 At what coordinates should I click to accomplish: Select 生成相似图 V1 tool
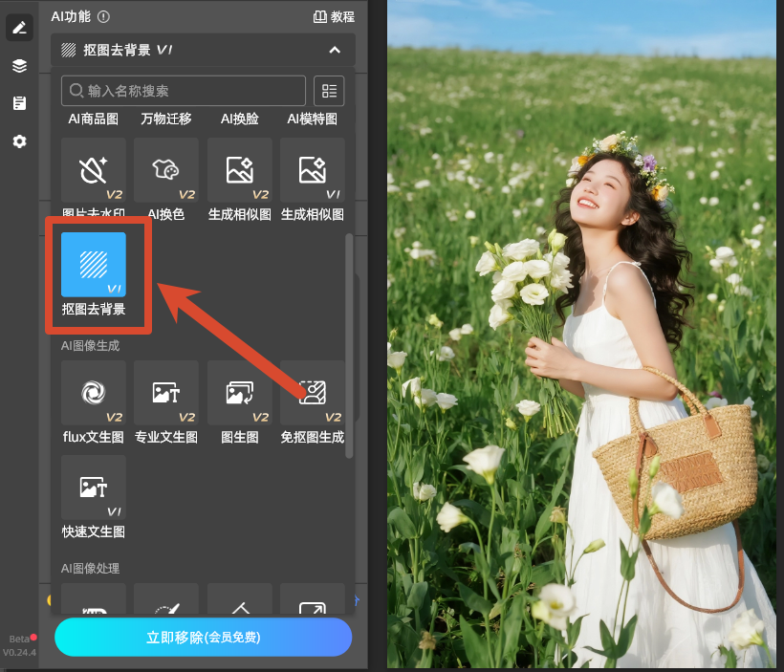click(x=313, y=170)
